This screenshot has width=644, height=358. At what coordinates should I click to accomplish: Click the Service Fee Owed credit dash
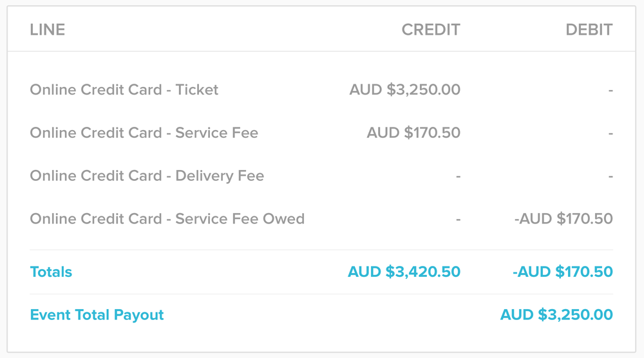point(458,220)
